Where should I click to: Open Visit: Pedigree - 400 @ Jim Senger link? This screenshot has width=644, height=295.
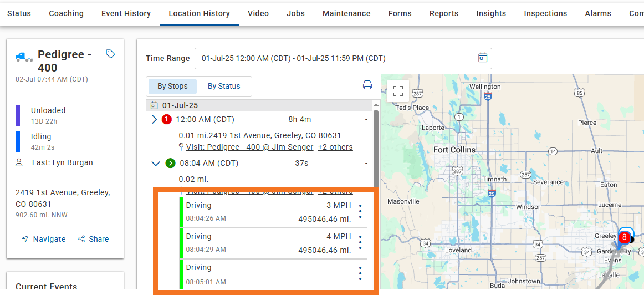click(x=250, y=147)
